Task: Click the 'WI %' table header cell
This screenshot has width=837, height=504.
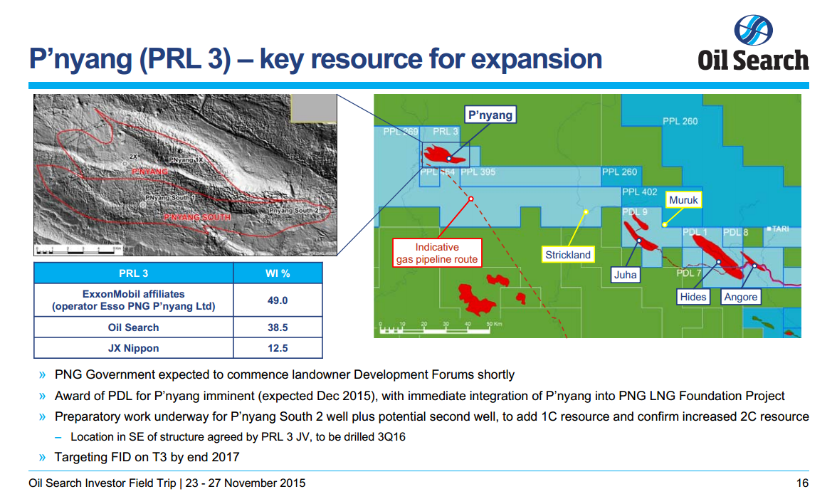Action: click(x=278, y=273)
